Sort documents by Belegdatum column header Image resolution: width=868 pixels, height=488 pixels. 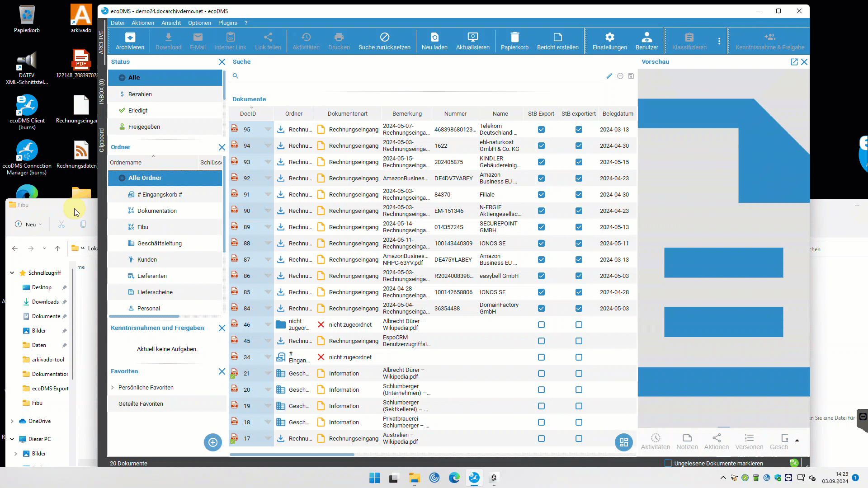618,114
